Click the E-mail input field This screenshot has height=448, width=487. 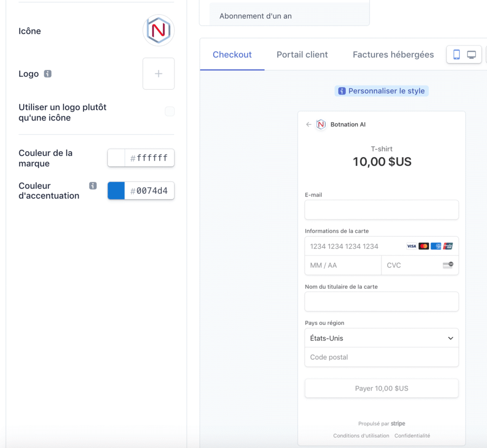point(381,210)
